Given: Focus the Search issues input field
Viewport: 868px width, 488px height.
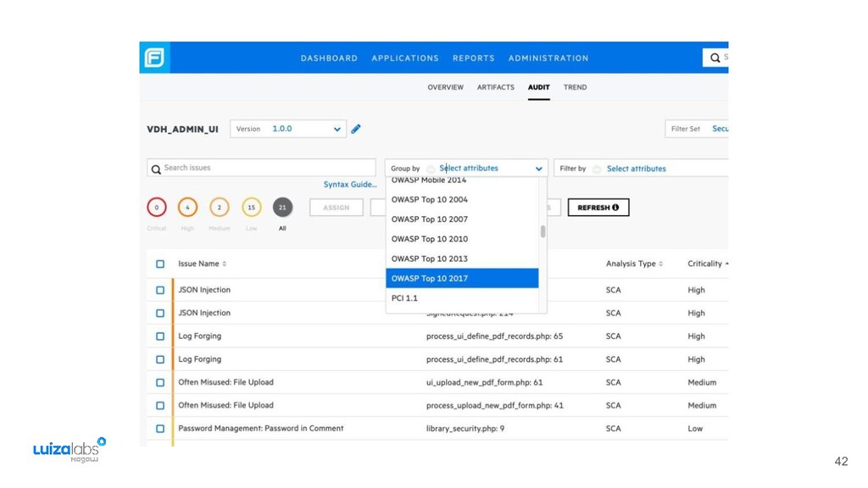Looking at the screenshot, I should pyautogui.click(x=261, y=168).
